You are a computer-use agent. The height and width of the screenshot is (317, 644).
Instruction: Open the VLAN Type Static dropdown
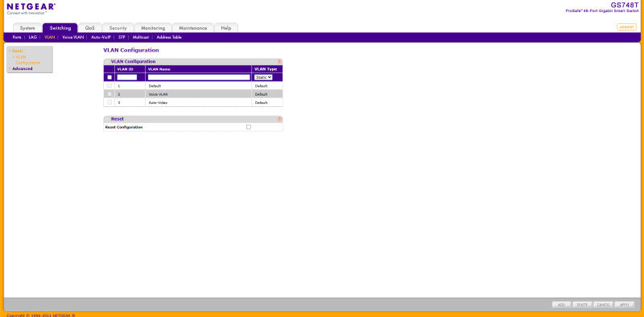tap(263, 77)
